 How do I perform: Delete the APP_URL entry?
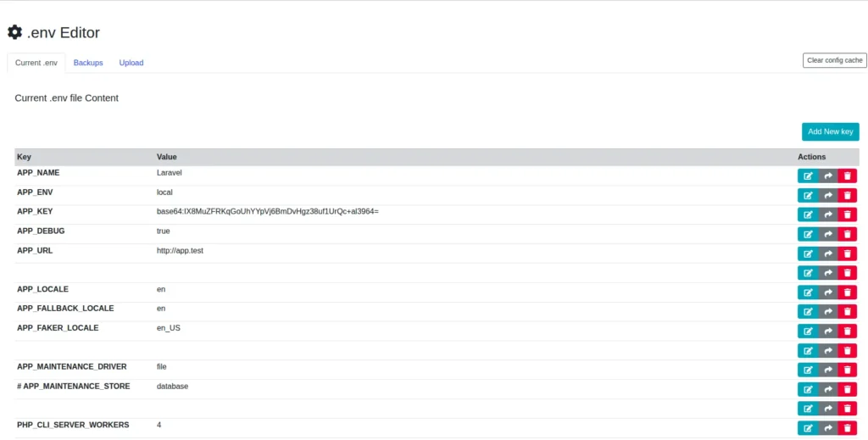pos(847,253)
